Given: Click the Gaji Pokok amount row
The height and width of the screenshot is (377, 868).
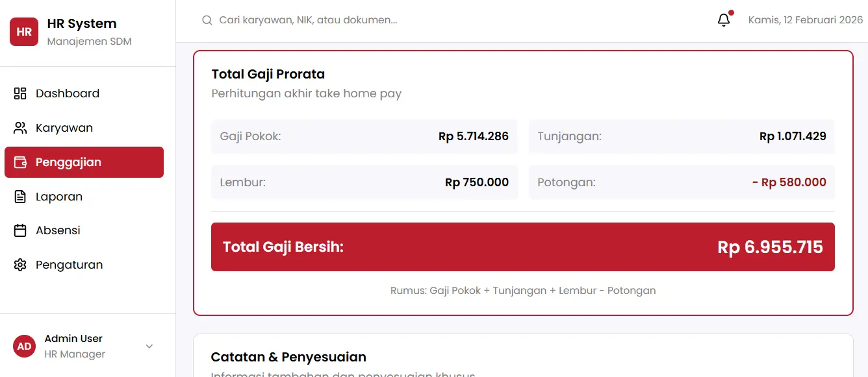Looking at the screenshot, I should tap(364, 136).
